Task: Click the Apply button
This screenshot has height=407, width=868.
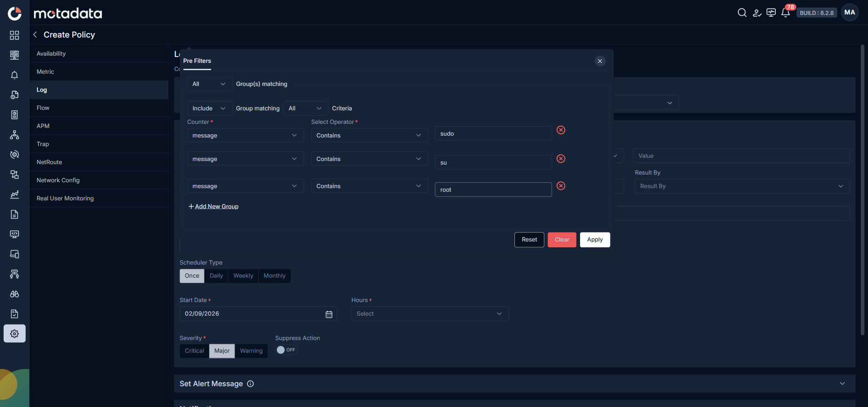Action: (x=594, y=240)
